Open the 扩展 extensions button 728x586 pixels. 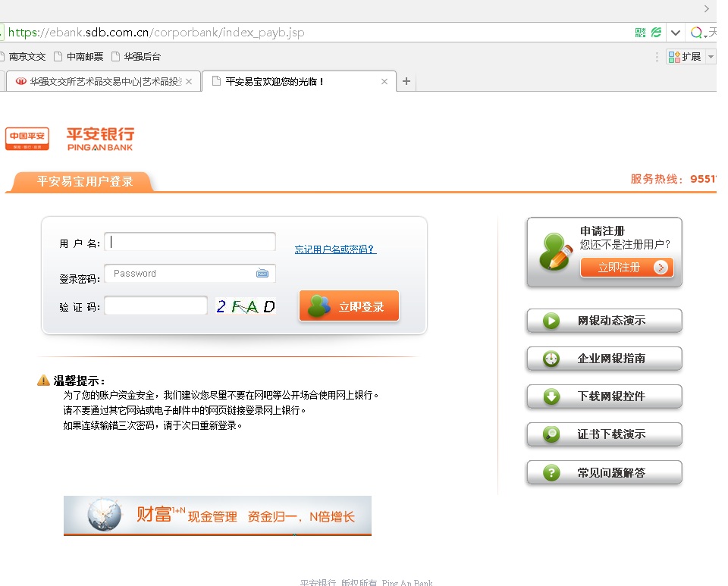point(685,57)
